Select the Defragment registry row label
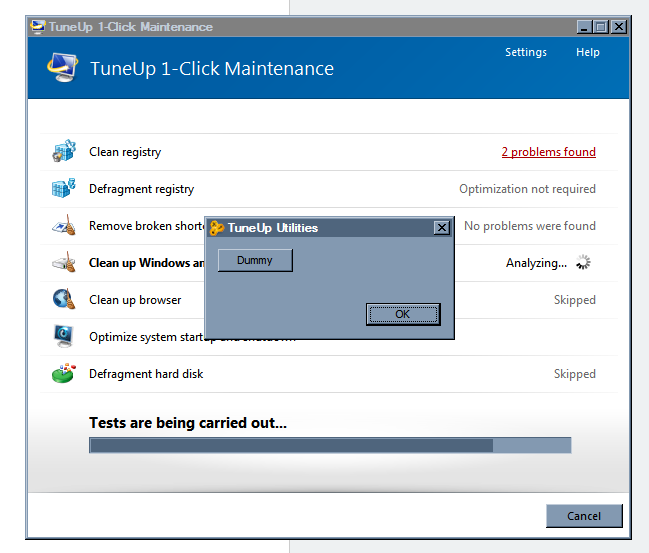The width and height of the screenshot is (649, 553). 141,189
